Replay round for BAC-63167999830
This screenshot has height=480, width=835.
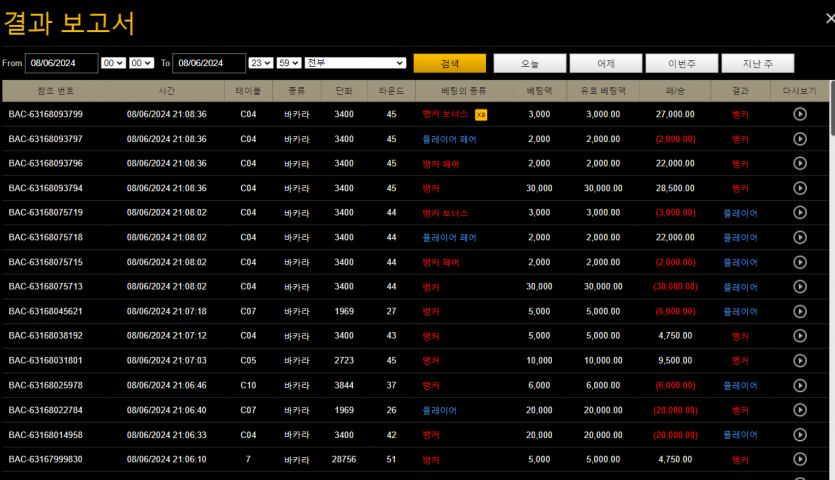point(800,459)
